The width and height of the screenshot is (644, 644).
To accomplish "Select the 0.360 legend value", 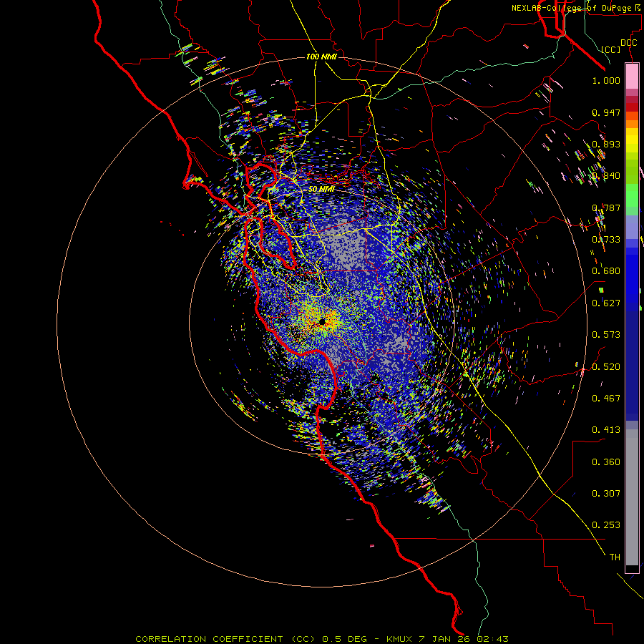I will (x=606, y=462).
